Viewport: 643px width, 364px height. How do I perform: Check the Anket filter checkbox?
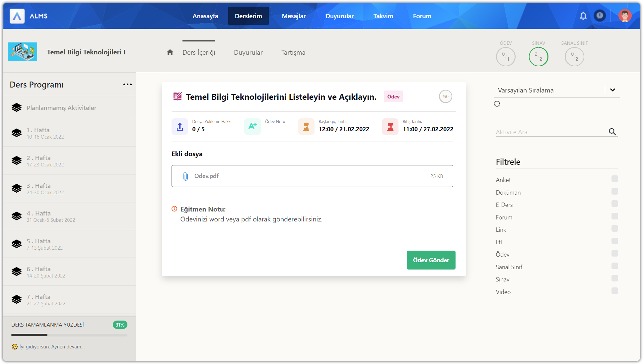[x=614, y=179]
